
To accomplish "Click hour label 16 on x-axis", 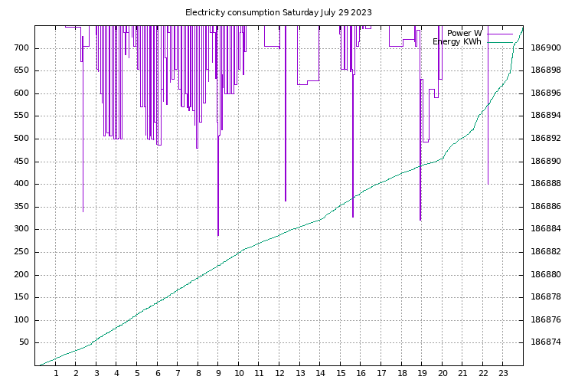I will tap(361, 374).
